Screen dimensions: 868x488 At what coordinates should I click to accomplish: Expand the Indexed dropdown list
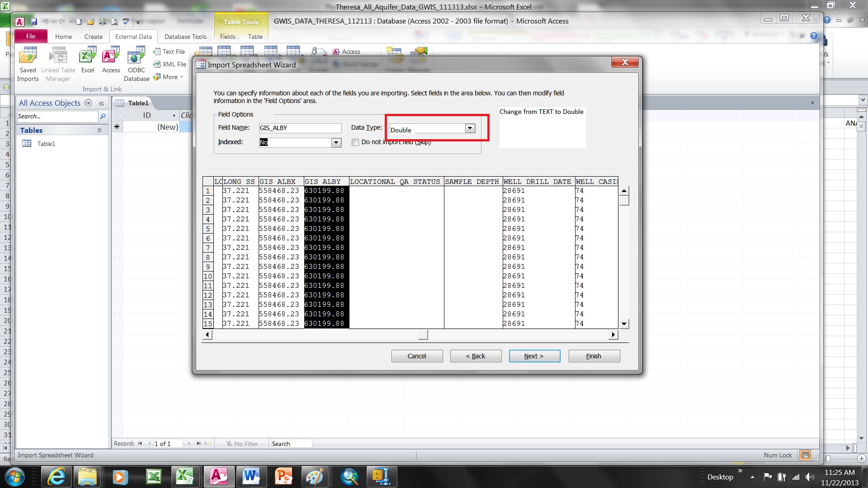(336, 143)
